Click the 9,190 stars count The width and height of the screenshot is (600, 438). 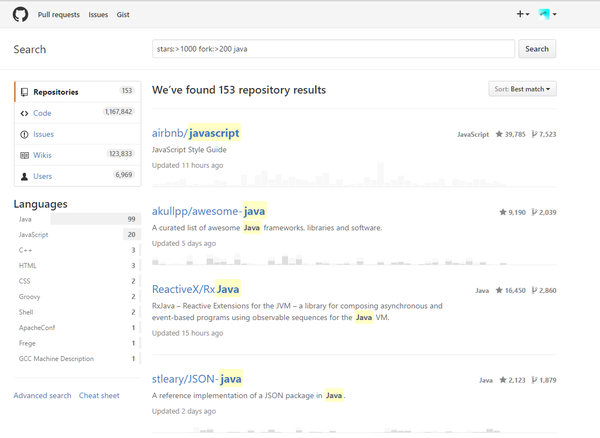click(517, 212)
